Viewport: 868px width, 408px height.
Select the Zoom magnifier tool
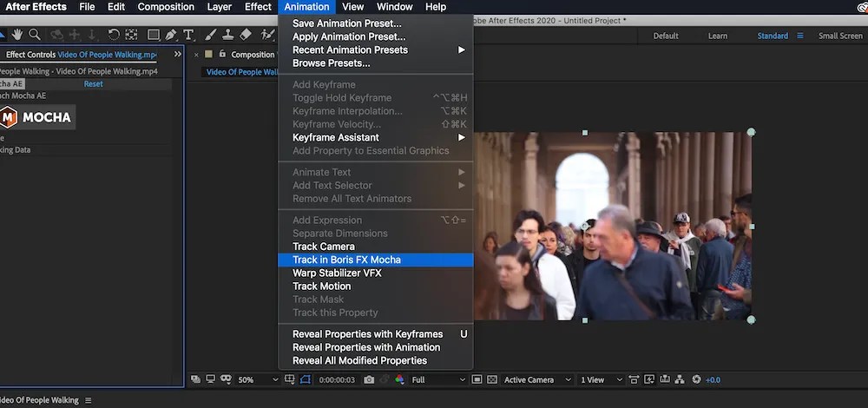click(x=35, y=35)
